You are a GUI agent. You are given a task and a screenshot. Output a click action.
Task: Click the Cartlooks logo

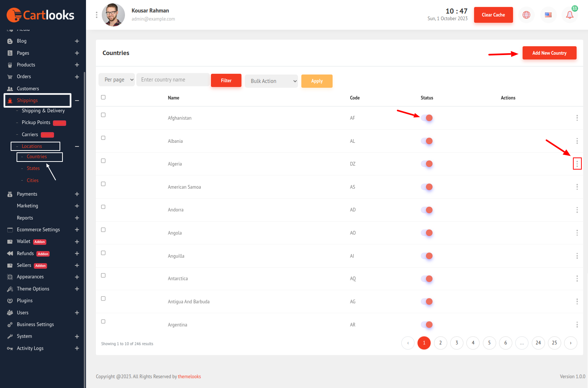coord(40,15)
